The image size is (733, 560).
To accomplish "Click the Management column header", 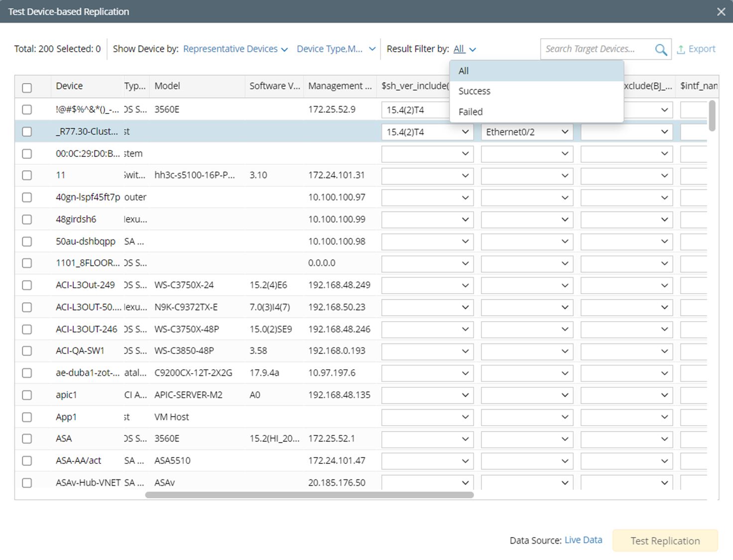I will (x=340, y=86).
